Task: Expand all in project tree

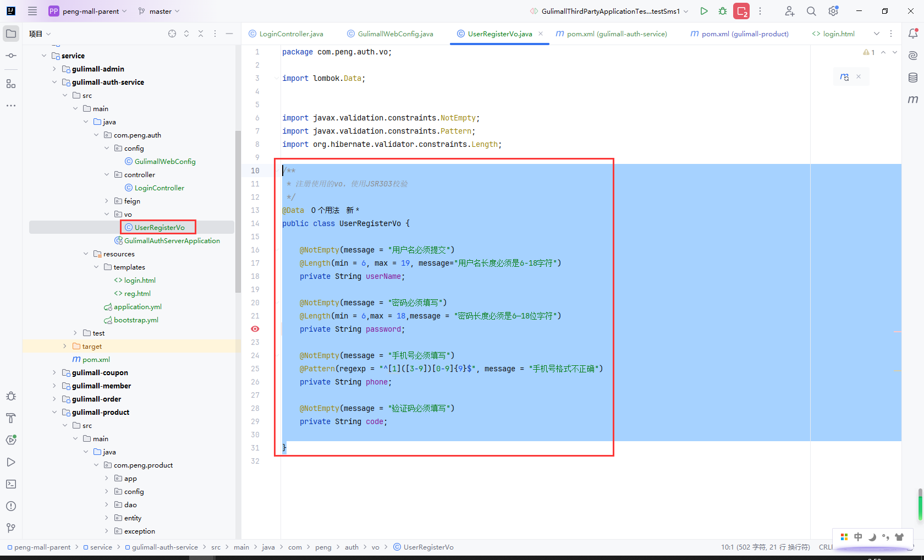Action: click(x=186, y=34)
